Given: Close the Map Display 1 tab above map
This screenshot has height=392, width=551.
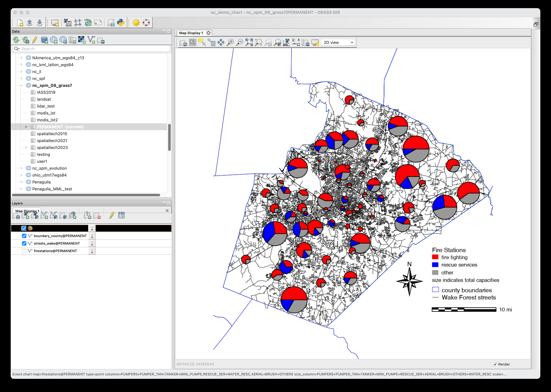Looking at the screenshot, I should pos(208,33).
